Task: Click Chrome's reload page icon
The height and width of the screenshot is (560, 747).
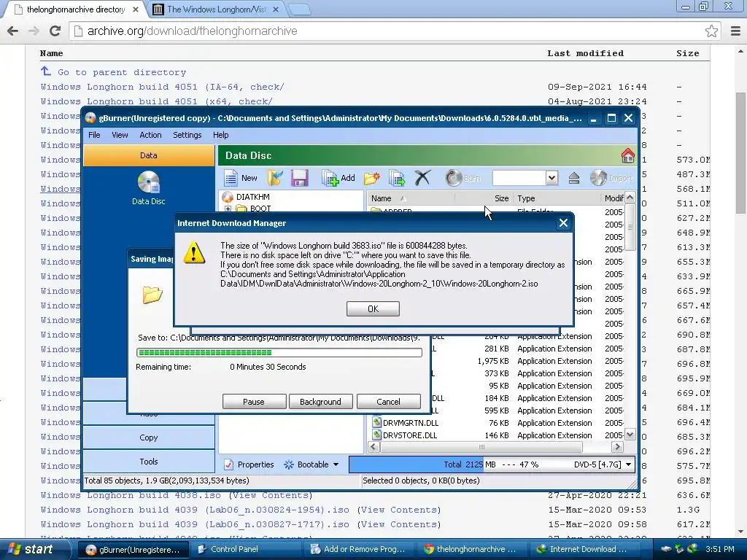Action: click(55, 31)
